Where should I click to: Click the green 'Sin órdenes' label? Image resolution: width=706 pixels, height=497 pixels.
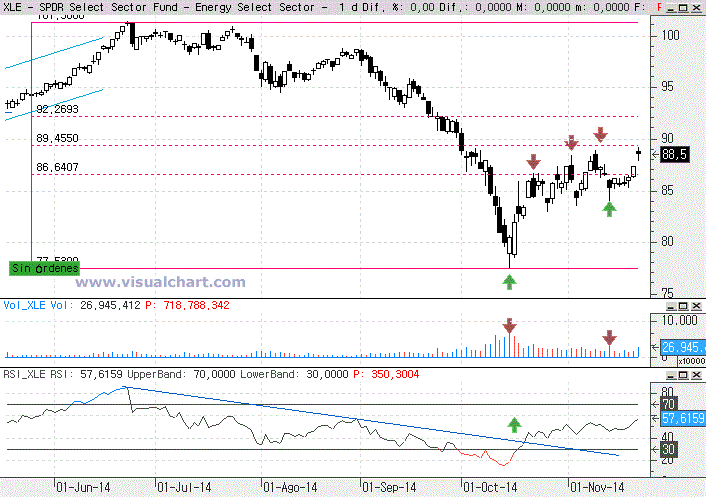(45, 268)
